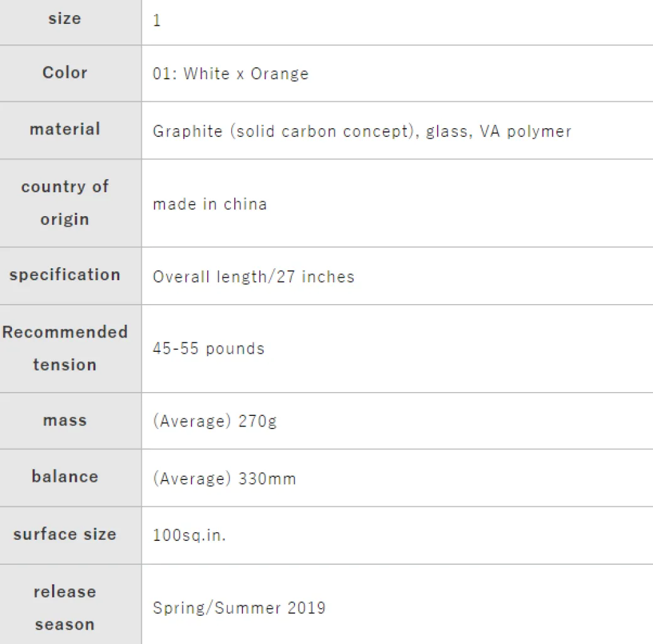Click the 'release season' label
Screen dimensions: 653x644
coord(65,608)
